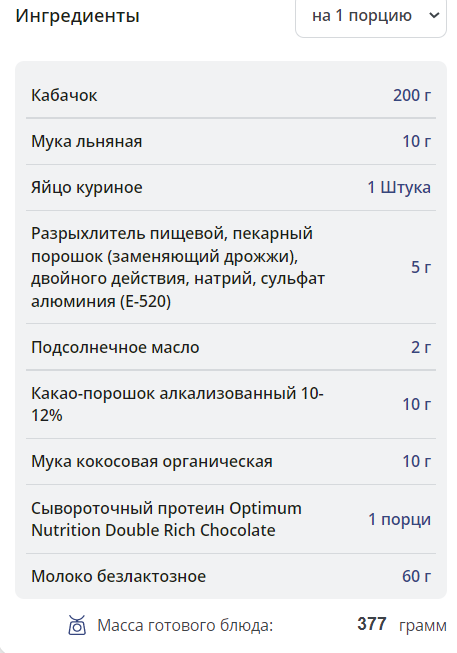Click the 200 г amount for Кабачок
This screenshot has height=653, width=457.
tap(412, 95)
